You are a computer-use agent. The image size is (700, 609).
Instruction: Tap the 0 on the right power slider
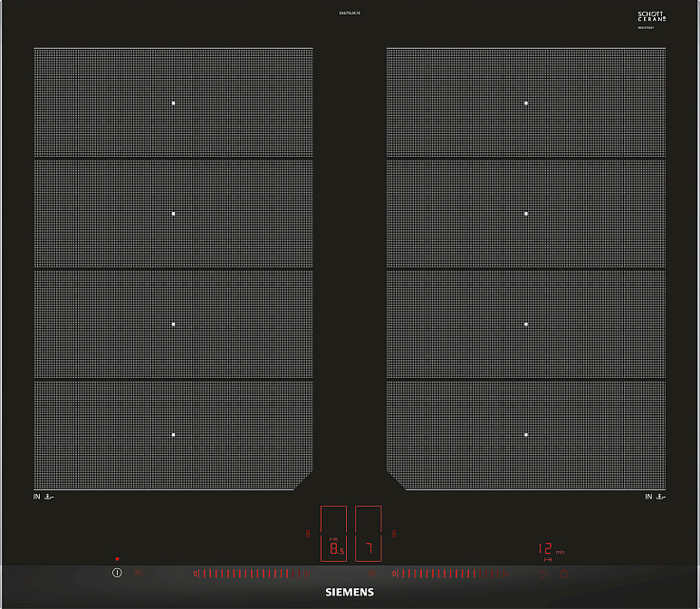tap(394, 574)
